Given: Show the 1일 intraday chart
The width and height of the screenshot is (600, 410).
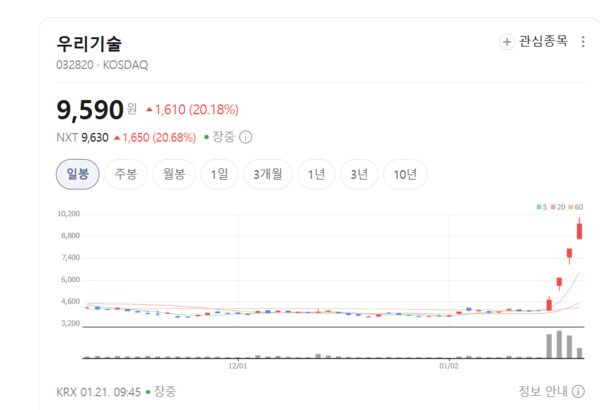Looking at the screenshot, I should tap(220, 175).
